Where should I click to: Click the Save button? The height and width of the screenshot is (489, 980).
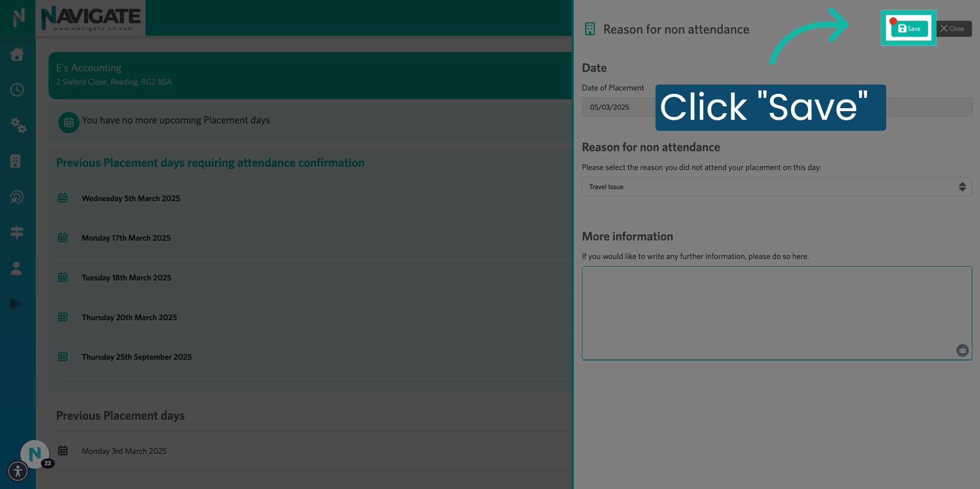click(909, 29)
